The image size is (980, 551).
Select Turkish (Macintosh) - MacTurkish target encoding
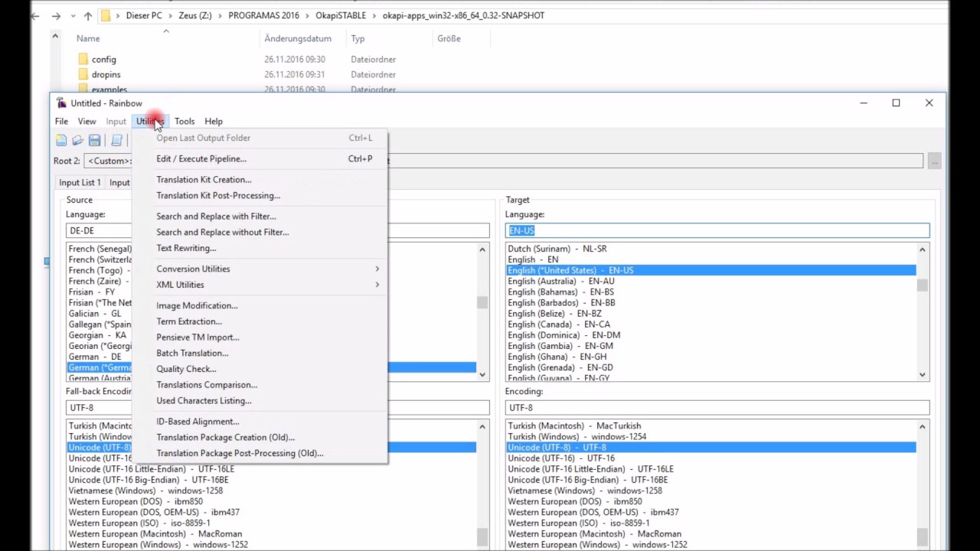pyautogui.click(x=574, y=425)
